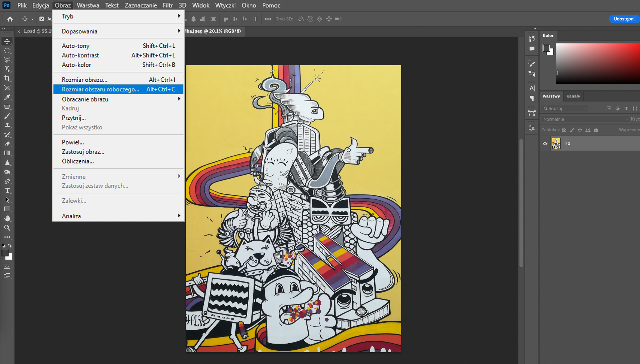Screen dimensions: 640x364
Task: Click the foreground color swatch in toolbar
Action: (x=5, y=253)
